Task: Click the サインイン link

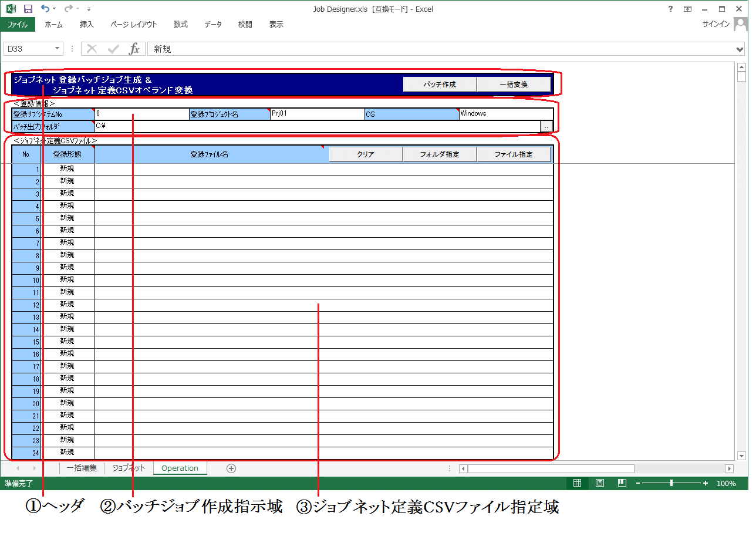Action: 716,24
